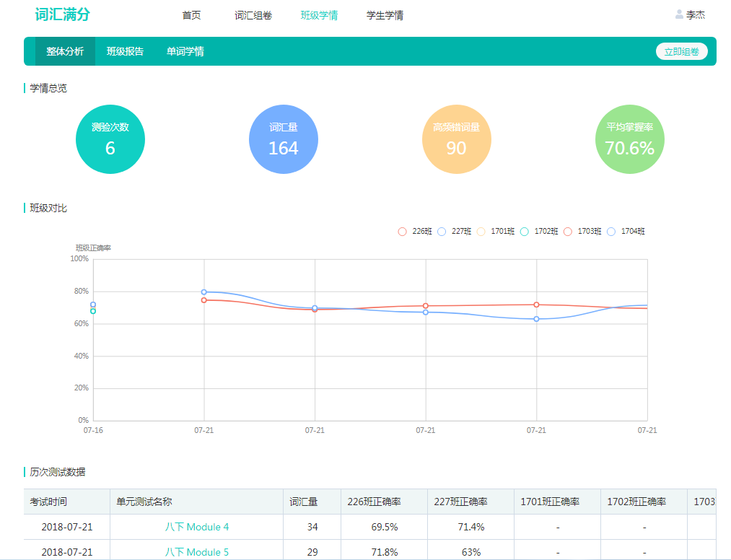Show or hide the 1703班 legend series

(582, 231)
